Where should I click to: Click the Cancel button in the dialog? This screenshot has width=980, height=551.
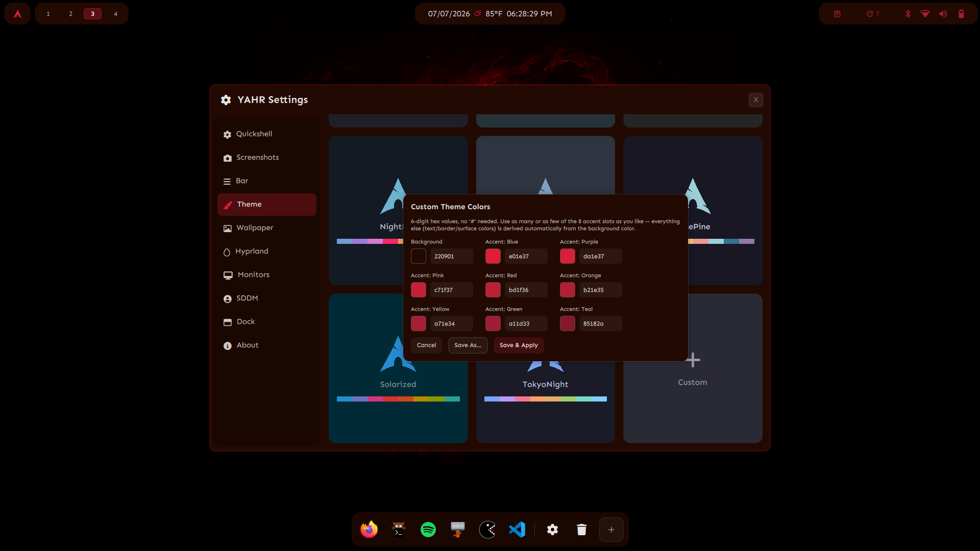427,345
